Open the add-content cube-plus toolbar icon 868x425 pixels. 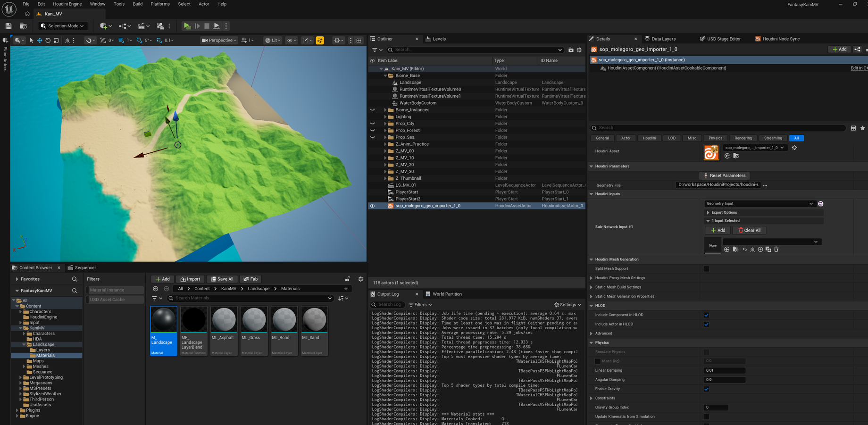[106, 26]
